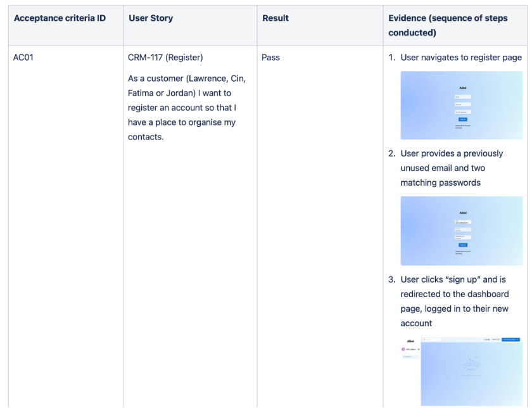Screen dimensions: 532x408
Task: Select the Contacts item in dashboard sidebar
Action: coord(410,357)
